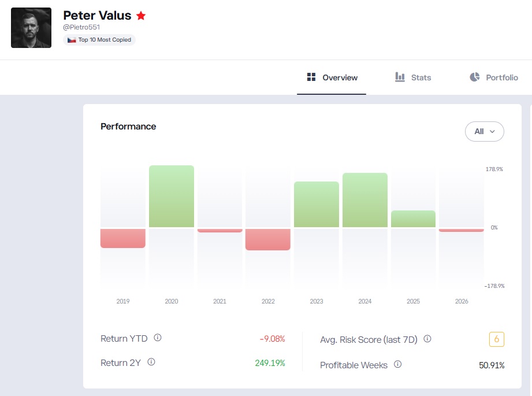The width and height of the screenshot is (532, 396).
Task: Click Peter Valus profile photo
Action: pos(31,28)
